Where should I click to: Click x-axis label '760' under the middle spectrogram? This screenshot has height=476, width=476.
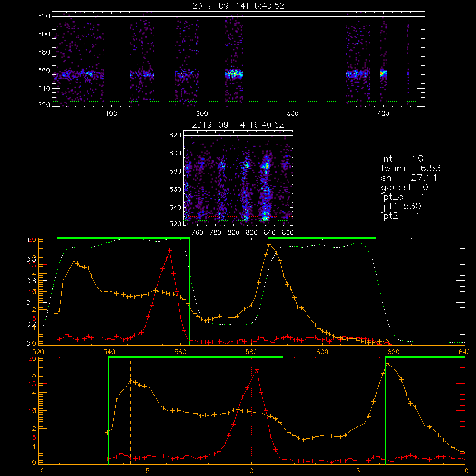[x=198, y=233]
